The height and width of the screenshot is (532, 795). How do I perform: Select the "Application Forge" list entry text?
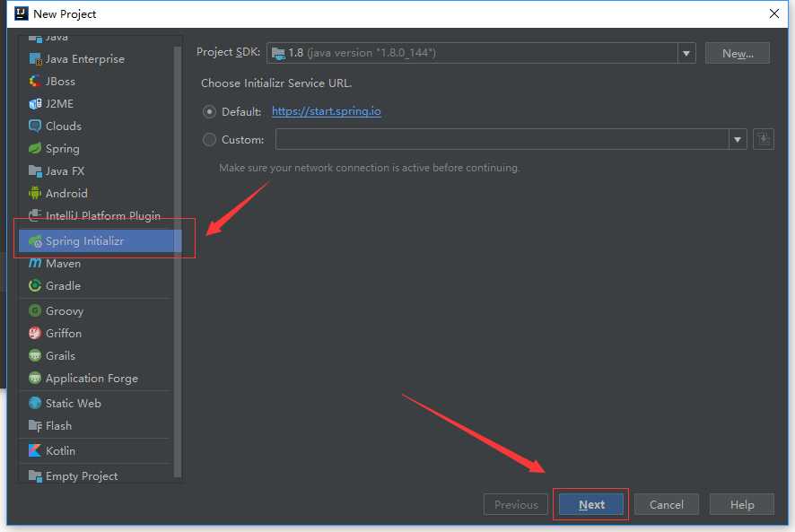92,379
